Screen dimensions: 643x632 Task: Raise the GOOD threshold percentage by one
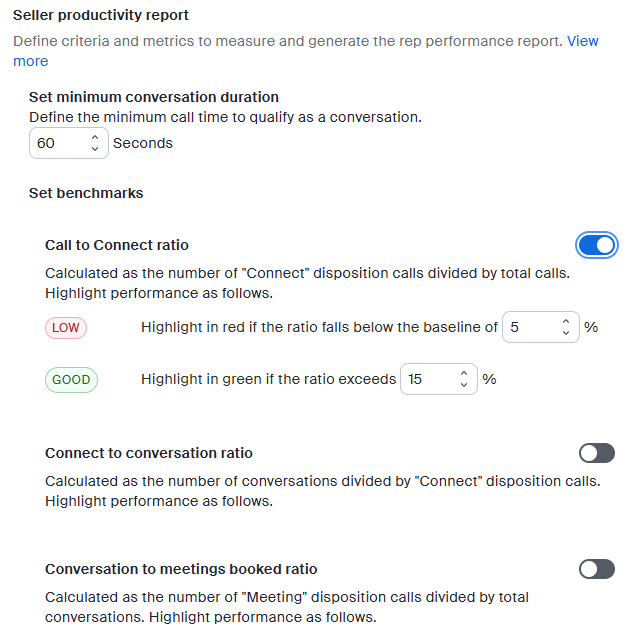(464, 374)
